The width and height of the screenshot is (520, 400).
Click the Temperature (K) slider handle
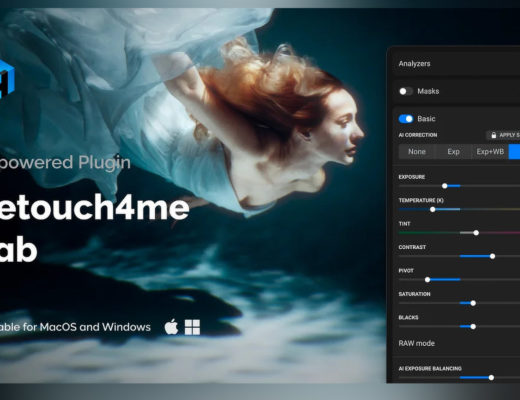click(432, 210)
